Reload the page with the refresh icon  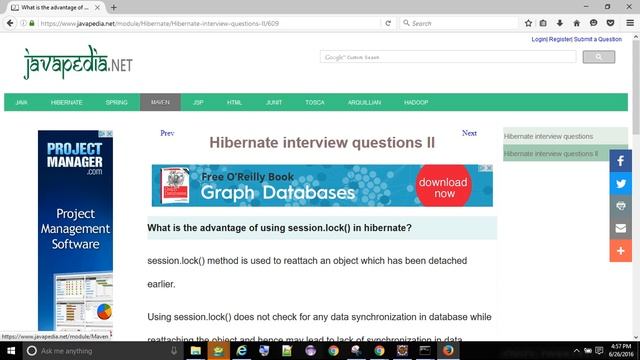click(388, 23)
